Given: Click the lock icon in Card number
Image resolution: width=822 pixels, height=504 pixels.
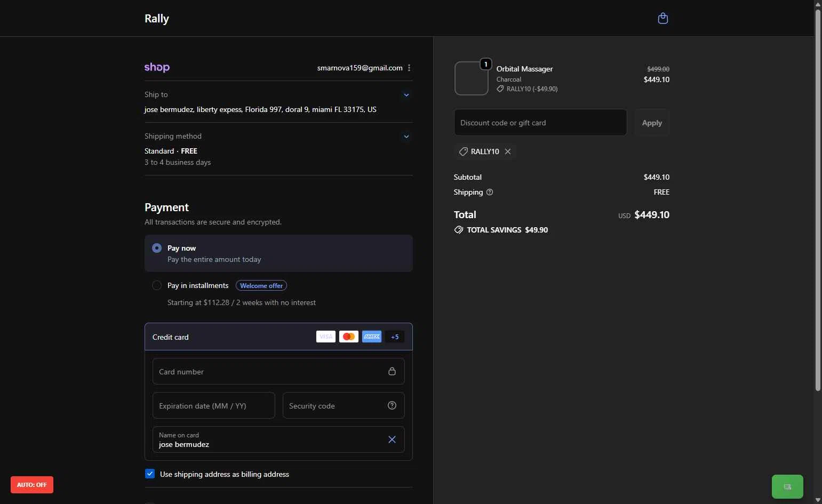Looking at the screenshot, I should pos(392,371).
